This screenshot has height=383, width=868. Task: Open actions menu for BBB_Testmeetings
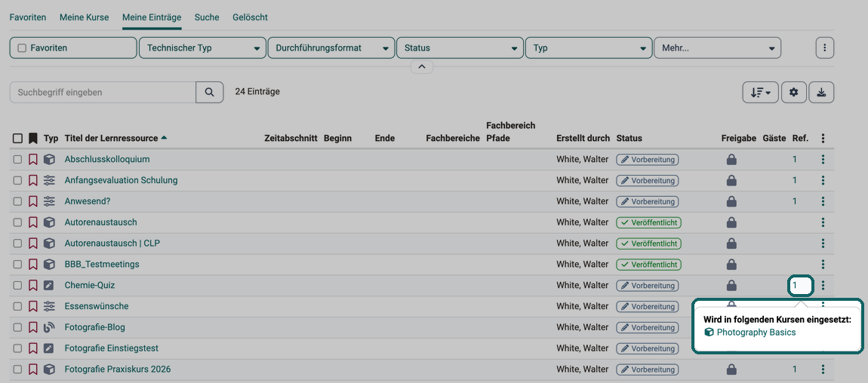[x=823, y=265]
